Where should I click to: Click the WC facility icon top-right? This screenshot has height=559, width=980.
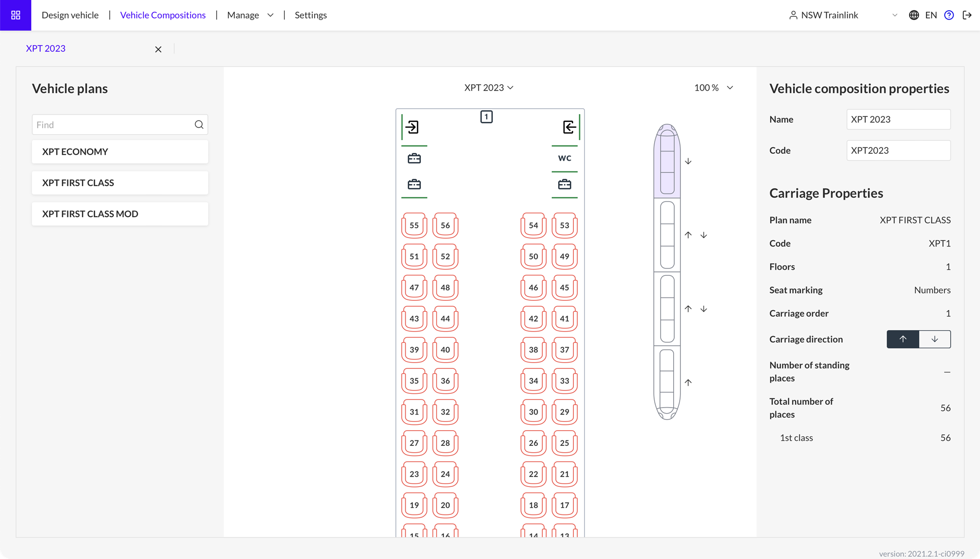tap(564, 158)
